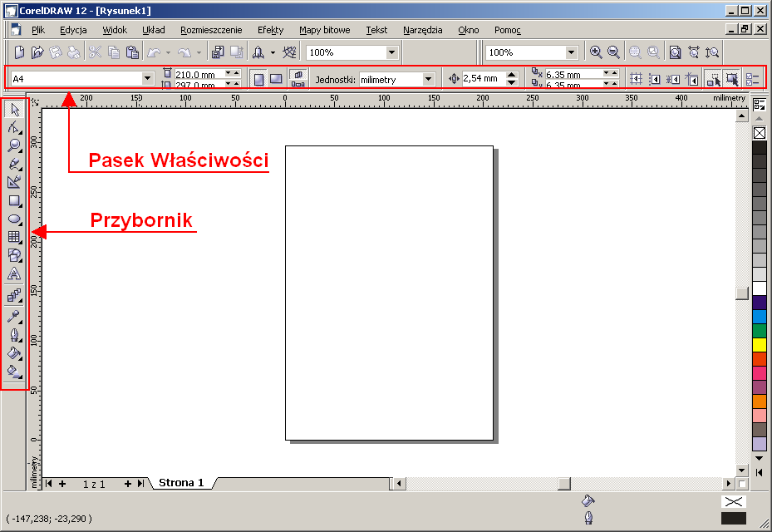Screen dimensions: 772x532
Task: Click the 210.0 mm page width field
Action: tap(199, 74)
